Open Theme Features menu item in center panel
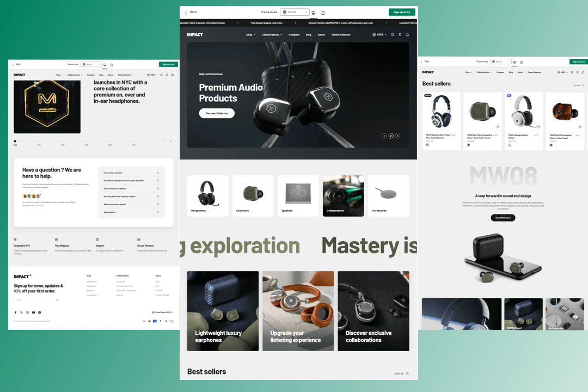Viewport: 588px width, 392px height. [x=341, y=34]
